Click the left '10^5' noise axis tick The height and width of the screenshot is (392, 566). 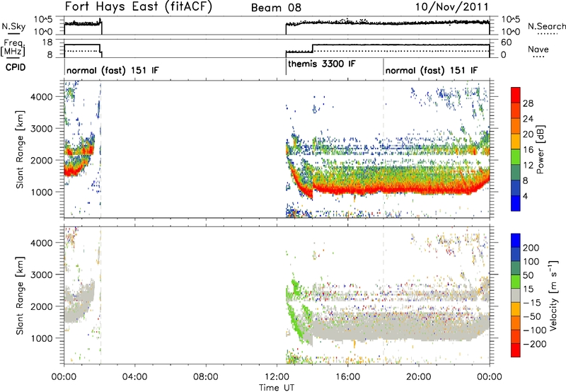(x=43, y=20)
